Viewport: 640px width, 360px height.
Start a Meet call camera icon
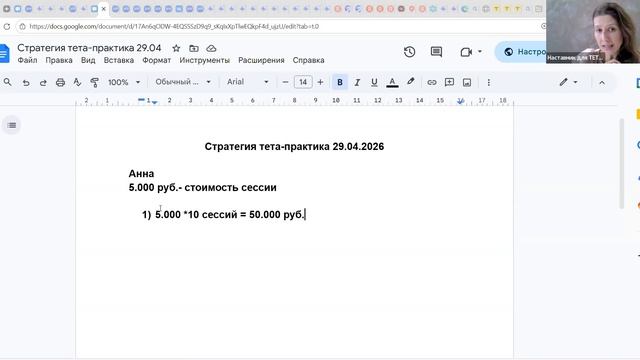(466, 52)
